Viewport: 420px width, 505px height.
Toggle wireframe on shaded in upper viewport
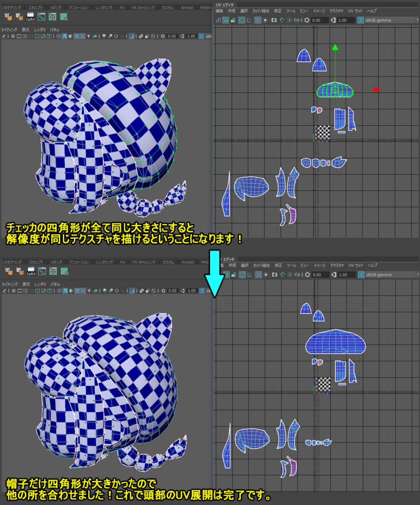click(76, 36)
